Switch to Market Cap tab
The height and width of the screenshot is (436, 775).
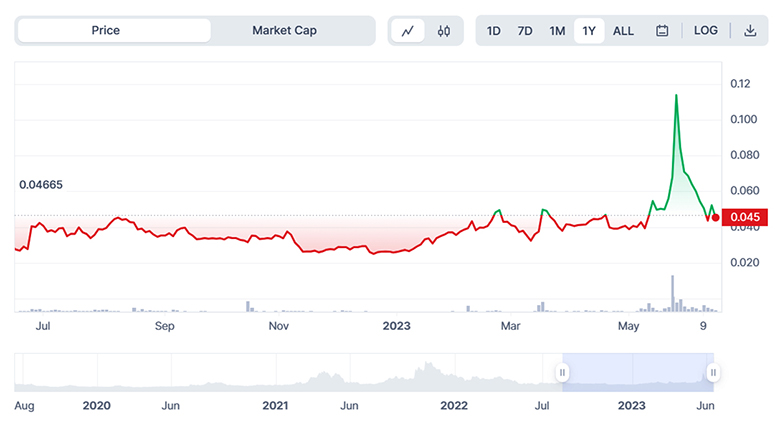[x=284, y=31]
